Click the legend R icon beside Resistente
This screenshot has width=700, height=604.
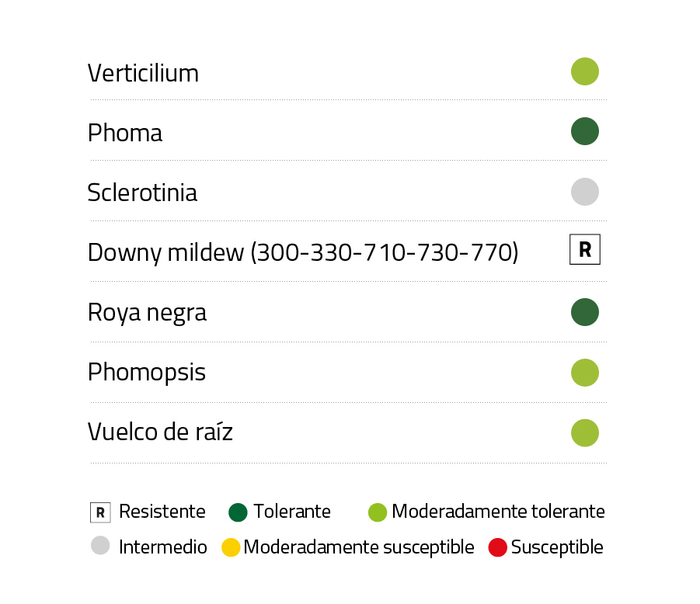tap(100, 512)
